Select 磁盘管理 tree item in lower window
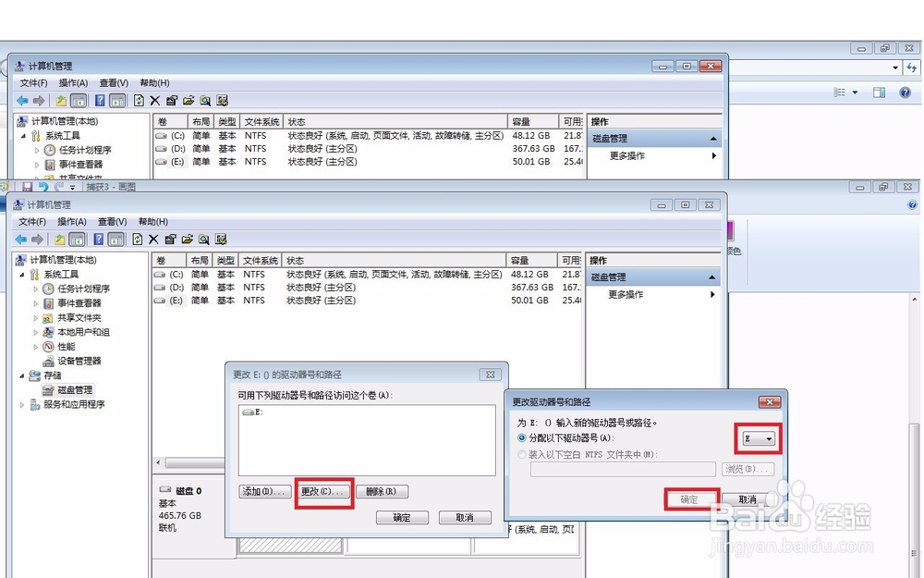 [67, 390]
